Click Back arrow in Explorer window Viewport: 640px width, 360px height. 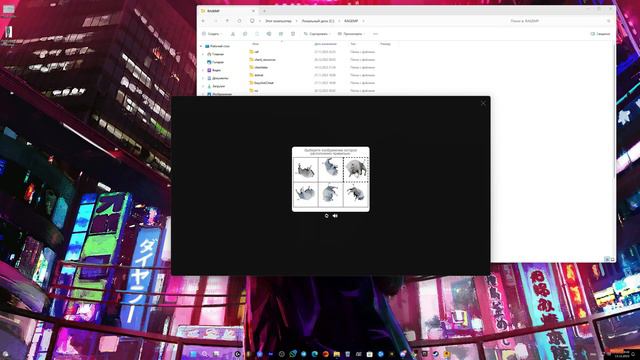click(203, 21)
